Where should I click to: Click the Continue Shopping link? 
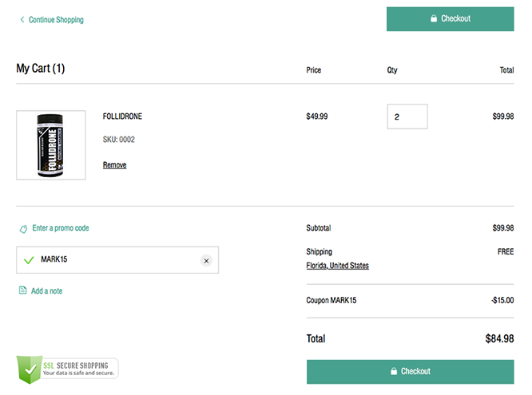pyautogui.click(x=56, y=20)
